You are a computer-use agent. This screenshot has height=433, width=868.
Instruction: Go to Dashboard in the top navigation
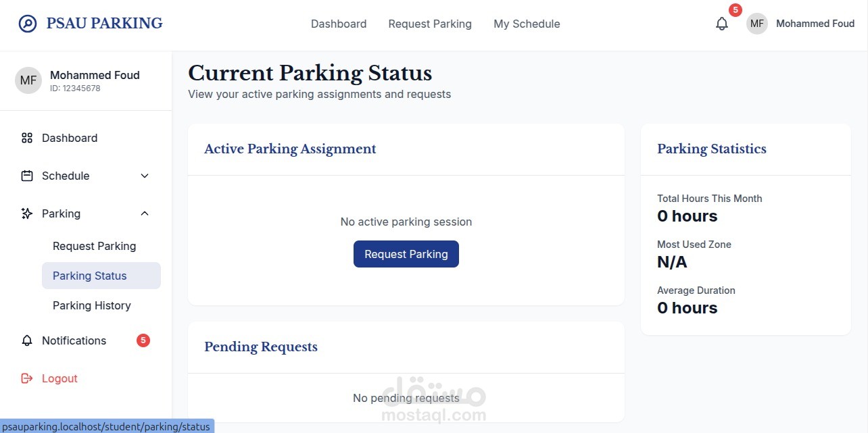click(339, 24)
